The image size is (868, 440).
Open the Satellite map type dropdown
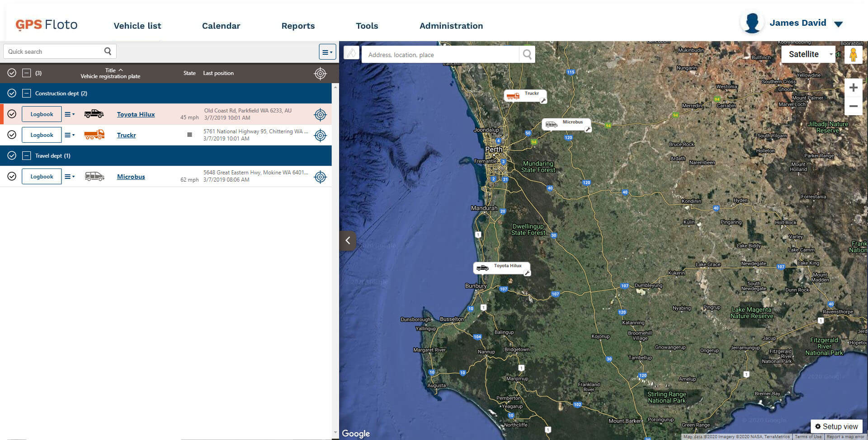[808, 54]
